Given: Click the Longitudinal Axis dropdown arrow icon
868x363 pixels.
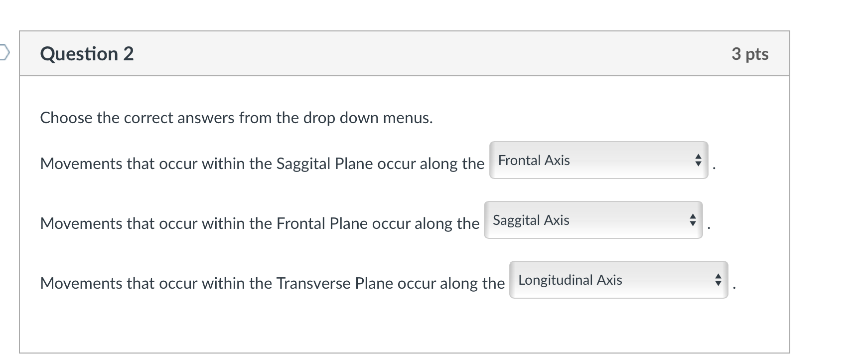Looking at the screenshot, I should pyautogui.click(x=718, y=280).
